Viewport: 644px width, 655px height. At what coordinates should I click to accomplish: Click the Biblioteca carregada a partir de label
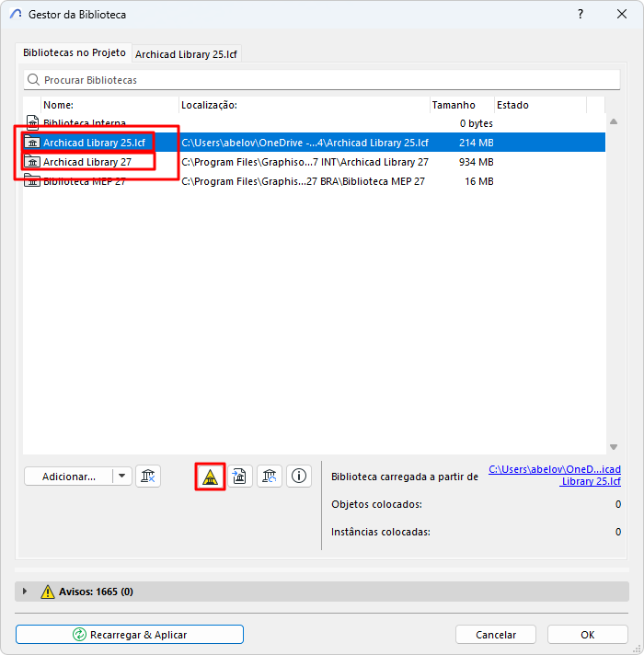coord(404,477)
